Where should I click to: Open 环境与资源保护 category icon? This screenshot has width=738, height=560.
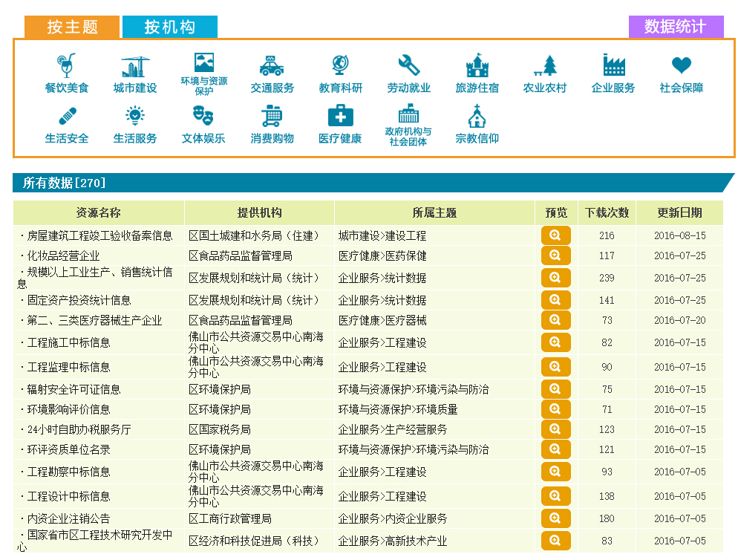(x=204, y=62)
